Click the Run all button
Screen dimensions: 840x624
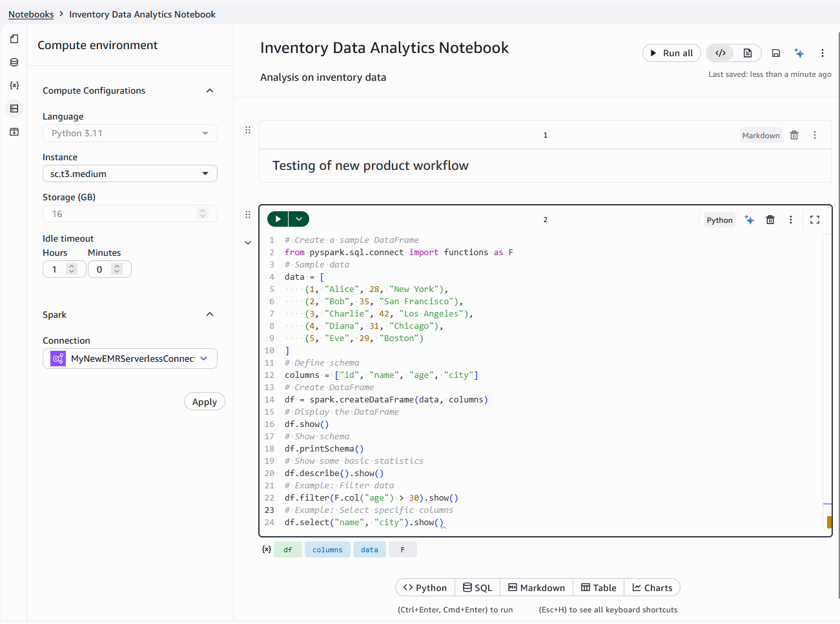(x=671, y=53)
